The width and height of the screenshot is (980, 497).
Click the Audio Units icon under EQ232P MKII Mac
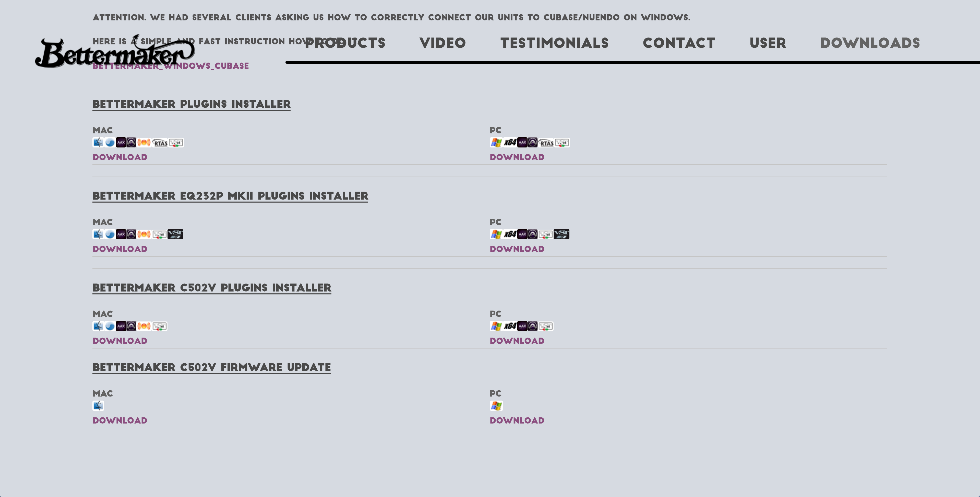(144, 235)
